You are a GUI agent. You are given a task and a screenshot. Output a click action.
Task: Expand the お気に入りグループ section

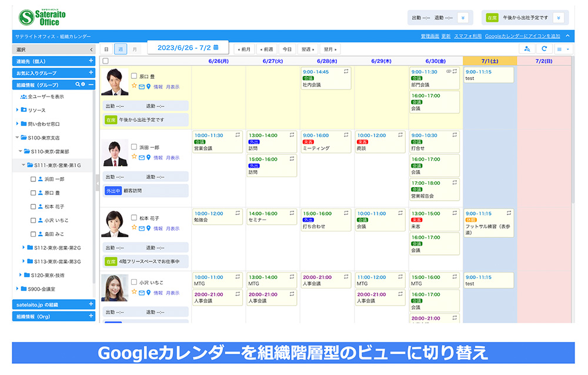click(x=91, y=72)
